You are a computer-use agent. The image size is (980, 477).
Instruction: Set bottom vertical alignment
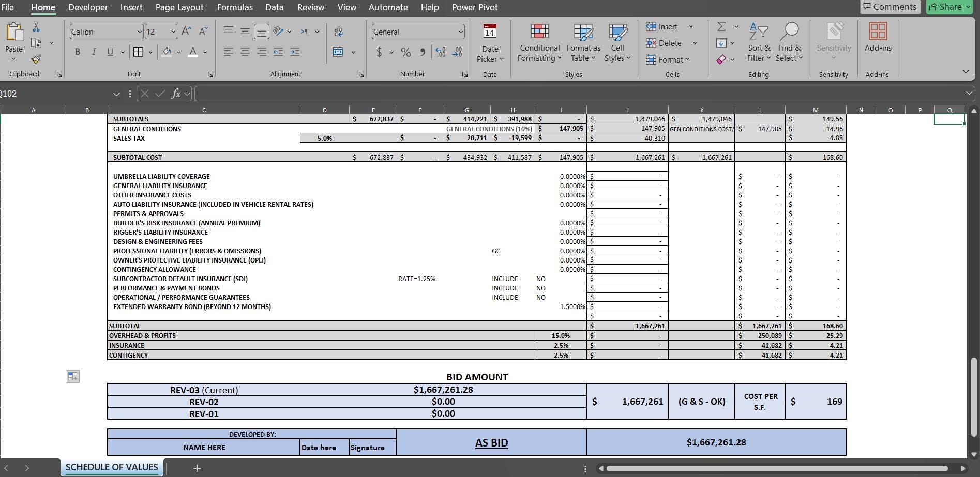(x=262, y=32)
